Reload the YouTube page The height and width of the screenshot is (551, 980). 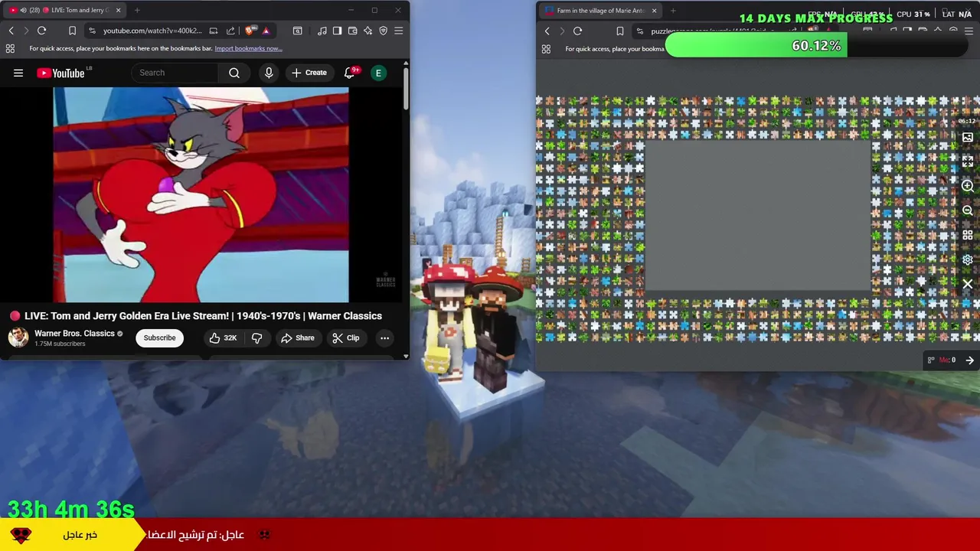pyautogui.click(x=42, y=31)
